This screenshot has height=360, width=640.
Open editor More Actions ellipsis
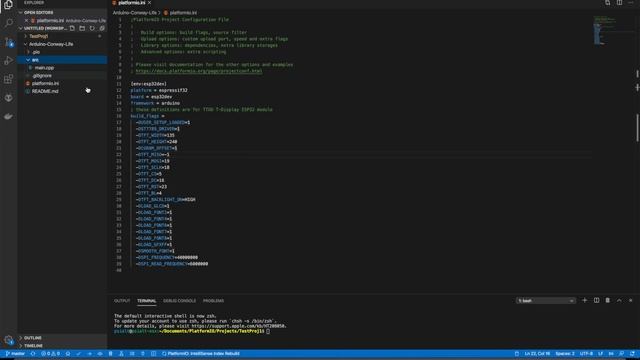click(631, 2)
